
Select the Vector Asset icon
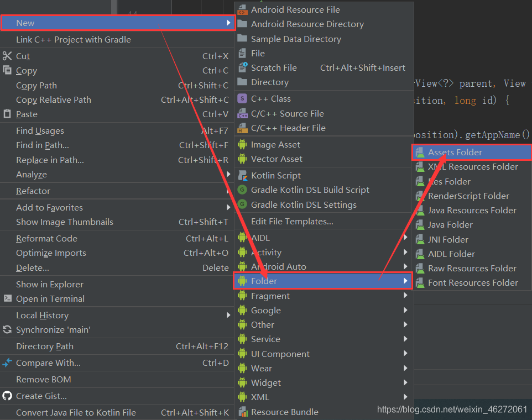pos(242,159)
